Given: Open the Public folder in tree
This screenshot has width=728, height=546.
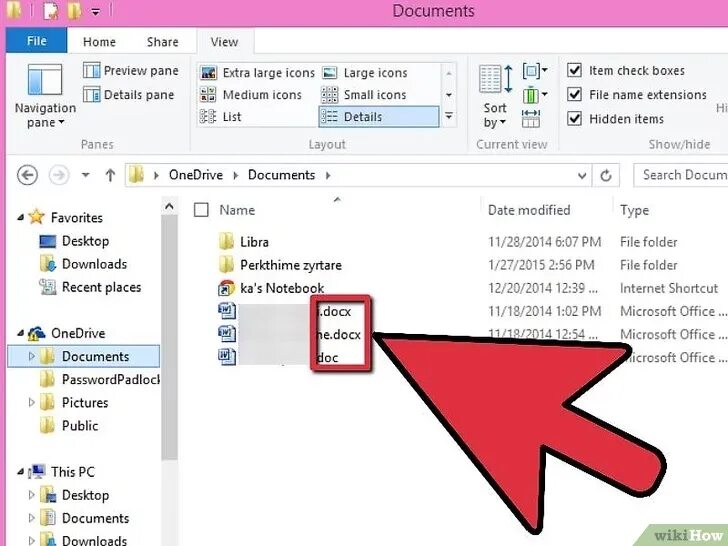Looking at the screenshot, I should [80, 425].
